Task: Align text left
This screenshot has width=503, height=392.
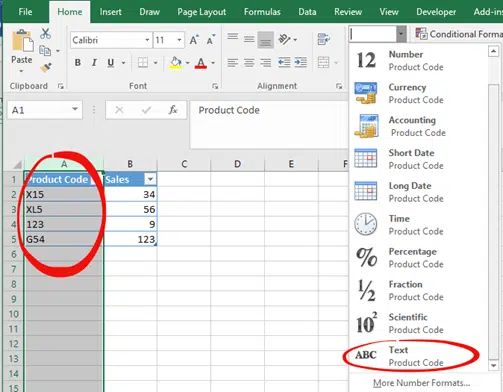Action: coord(233,62)
